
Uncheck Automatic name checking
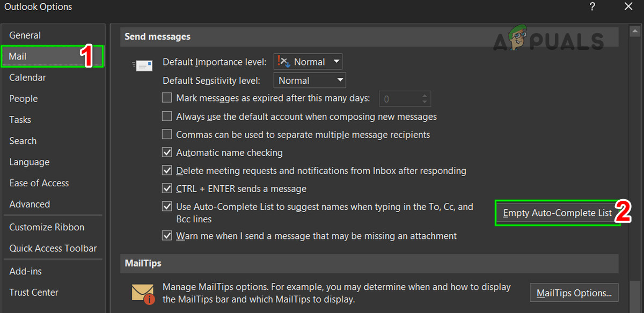pos(167,153)
